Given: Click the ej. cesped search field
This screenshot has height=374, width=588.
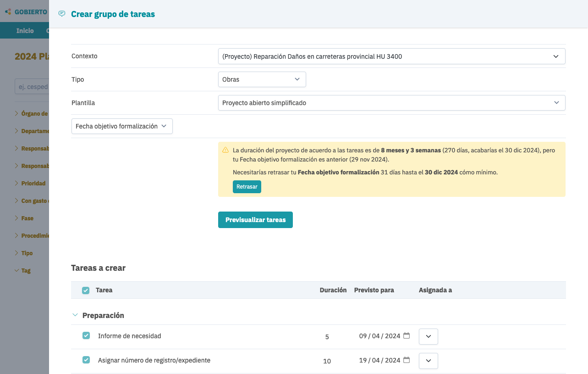Looking at the screenshot, I should [32, 87].
